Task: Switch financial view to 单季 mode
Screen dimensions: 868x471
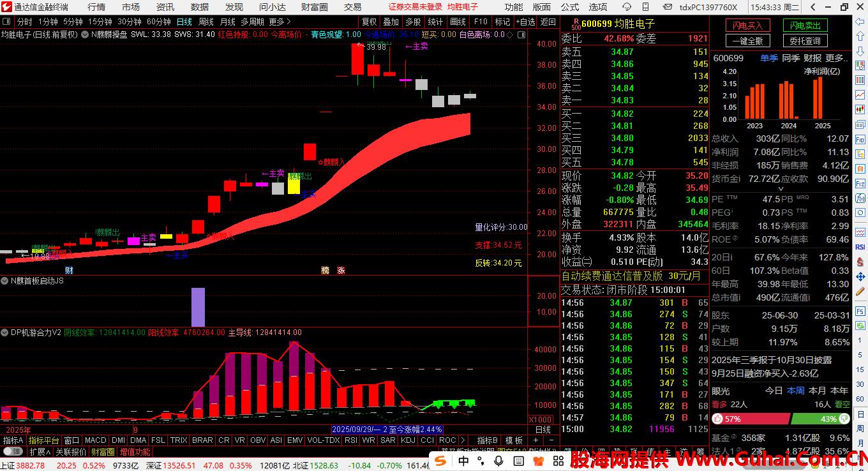Action: 769,58
